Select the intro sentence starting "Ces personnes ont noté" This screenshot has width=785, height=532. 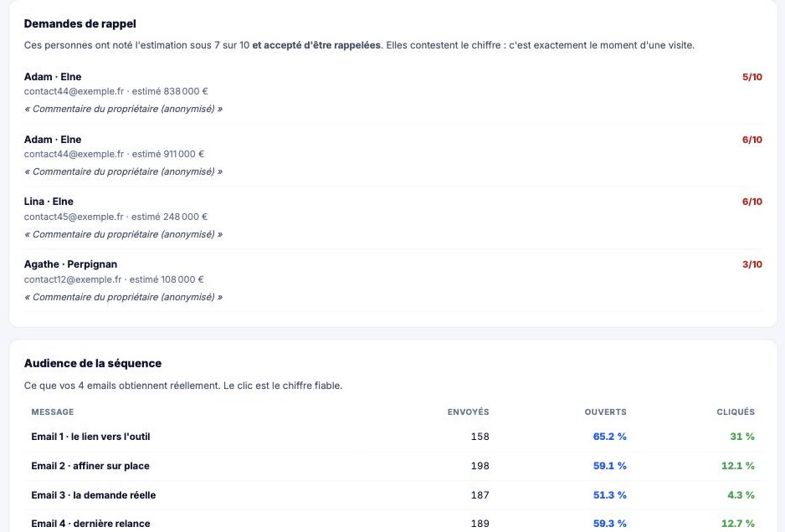point(359,45)
